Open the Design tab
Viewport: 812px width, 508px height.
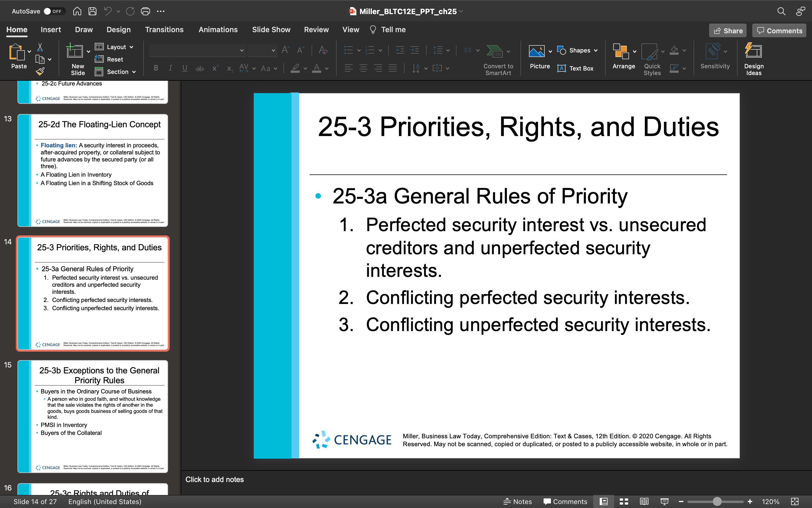118,30
